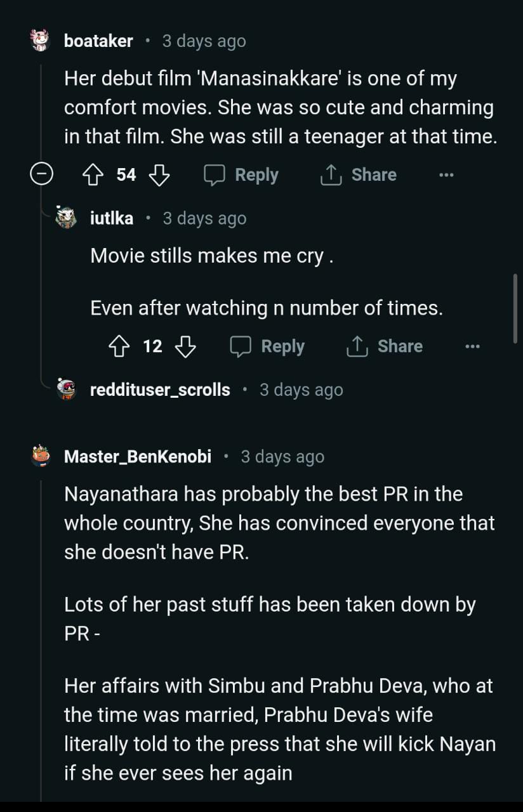Open boataker's profile avatar

click(x=40, y=41)
